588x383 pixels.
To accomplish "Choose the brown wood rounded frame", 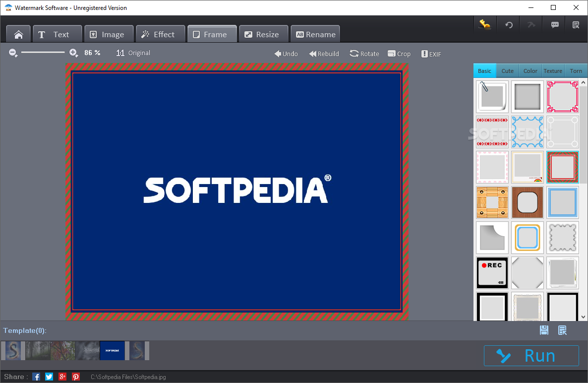I will click(x=527, y=202).
